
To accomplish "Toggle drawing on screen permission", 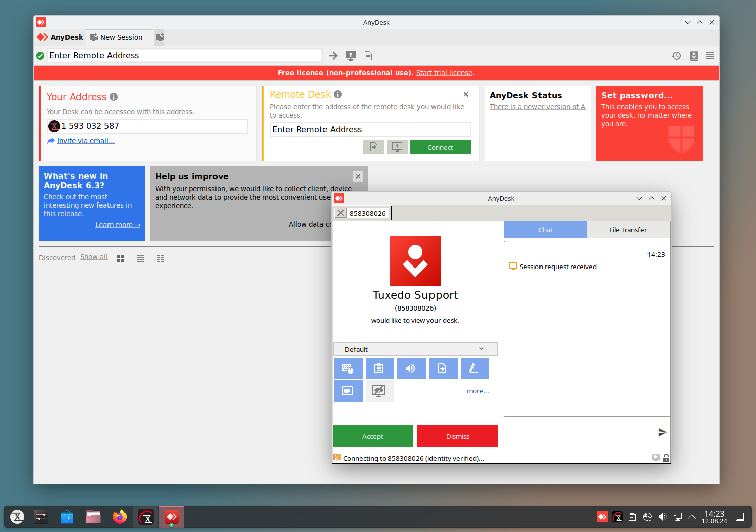I will pos(475,368).
